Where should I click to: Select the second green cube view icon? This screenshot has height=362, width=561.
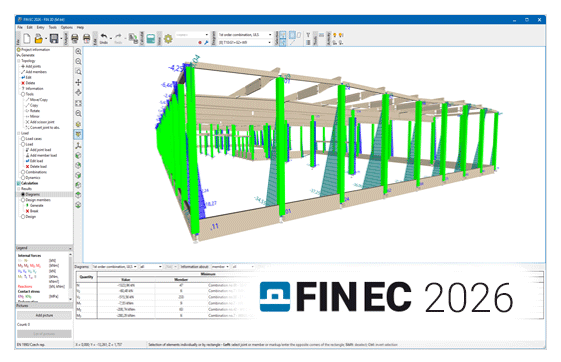pyautogui.click(x=78, y=165)
